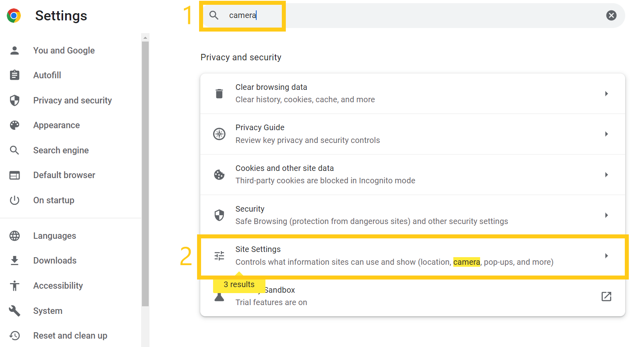644x347 pixels.
Task: Click the trash icon for Clear browsing data
Action: coord(219,94)
